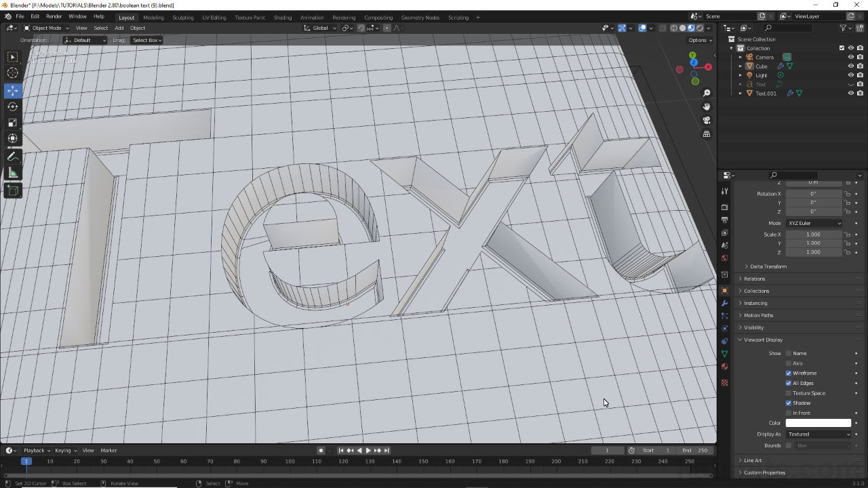Screen dimensions: 868x488
Task: Enable the Name checkbox under Viewport Display
Action: 788,353
